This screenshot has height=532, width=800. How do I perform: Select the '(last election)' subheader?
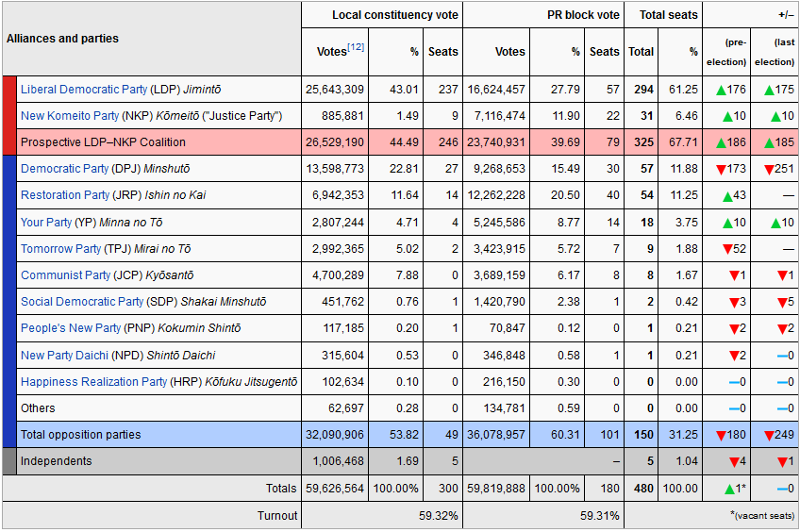(774, 52)
